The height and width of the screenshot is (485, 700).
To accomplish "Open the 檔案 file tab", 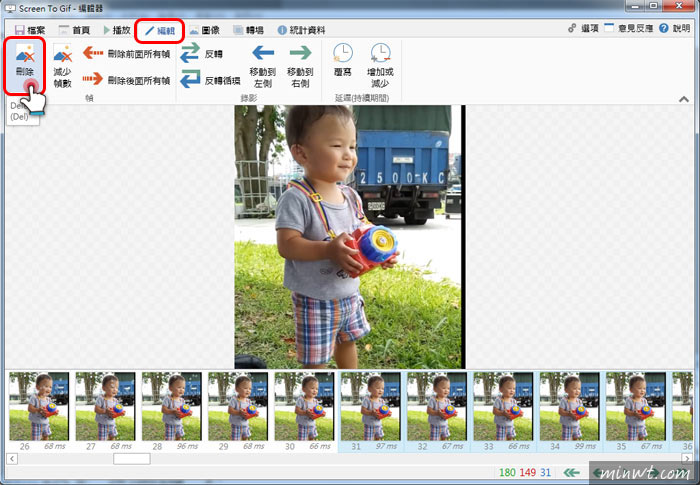I will click(x=30, y=30).
